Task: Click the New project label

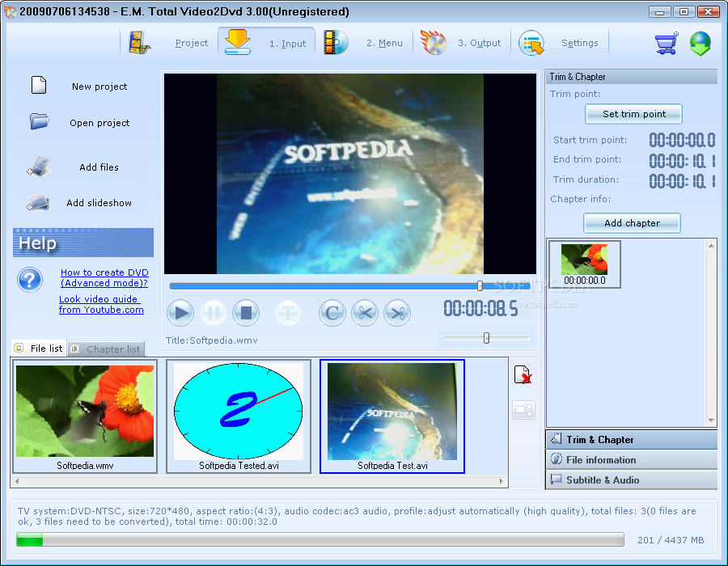Action: tap(99, 87)
